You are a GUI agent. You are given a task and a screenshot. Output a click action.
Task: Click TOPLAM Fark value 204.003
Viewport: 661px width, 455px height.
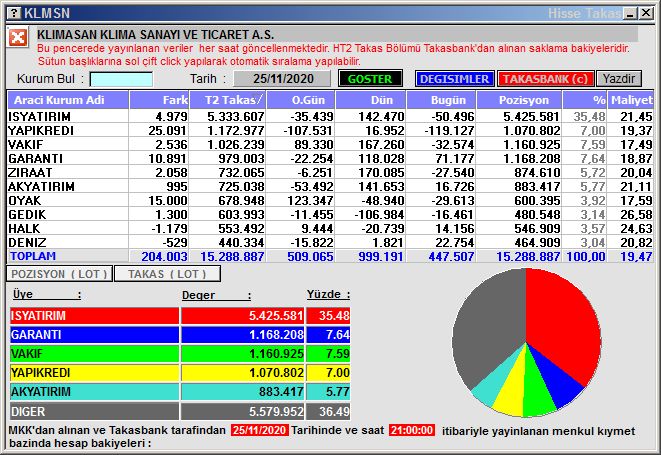tap(164, 256)
